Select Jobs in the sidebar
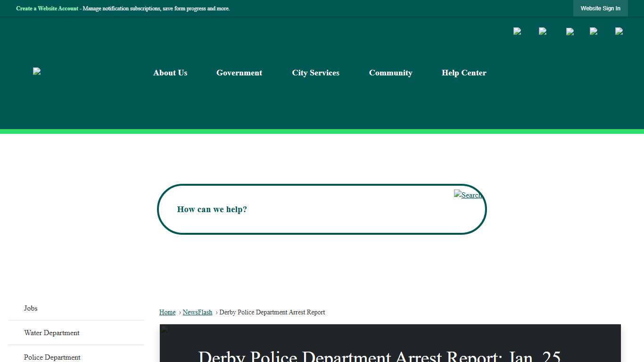The width and height of the screenshot is (644, 362). 30,308
